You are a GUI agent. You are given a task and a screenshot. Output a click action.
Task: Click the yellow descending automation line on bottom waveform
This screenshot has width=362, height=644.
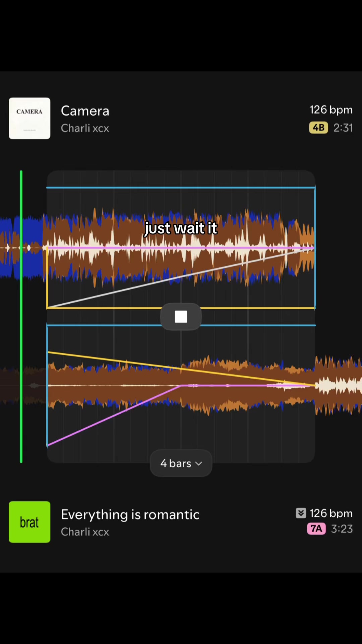(181, 369)
